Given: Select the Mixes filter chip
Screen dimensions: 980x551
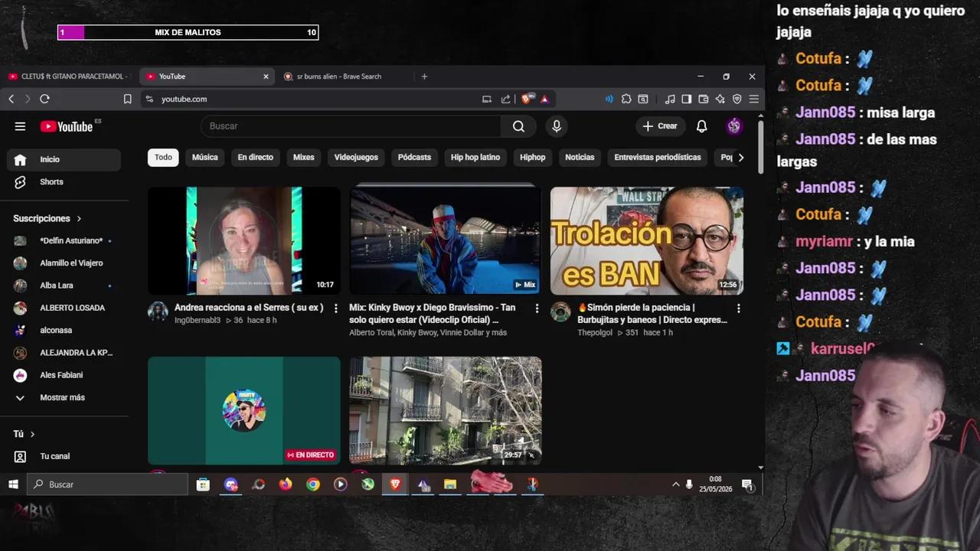Looking at the screenshot, I should pyautogui.click(x=304, y=157).
